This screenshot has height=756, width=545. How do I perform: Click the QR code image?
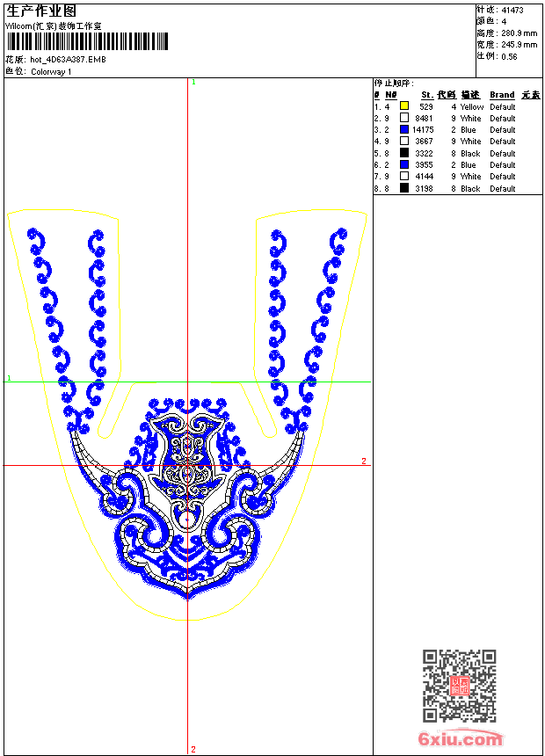460,686
